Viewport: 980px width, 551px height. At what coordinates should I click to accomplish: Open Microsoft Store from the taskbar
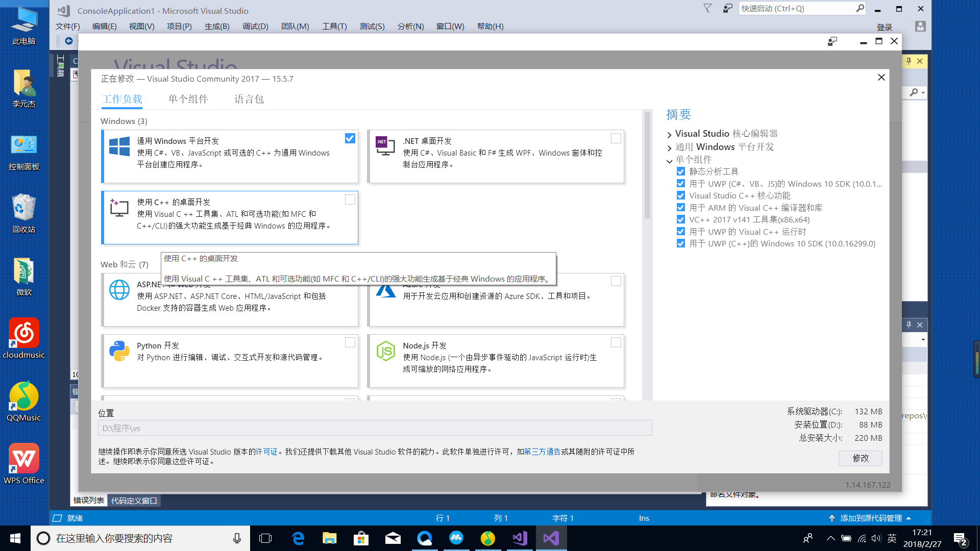point(361,538)
